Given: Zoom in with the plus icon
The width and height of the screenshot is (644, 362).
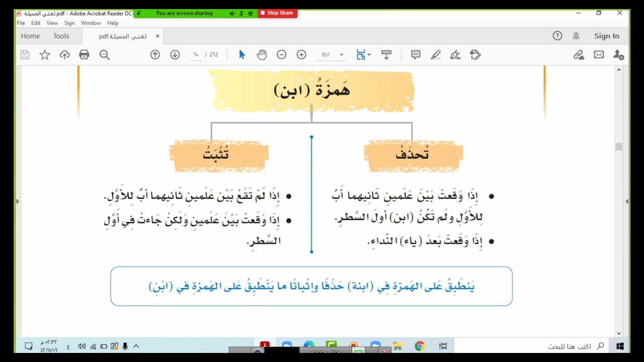Looking at the screenshot, I should coord(301,55).
